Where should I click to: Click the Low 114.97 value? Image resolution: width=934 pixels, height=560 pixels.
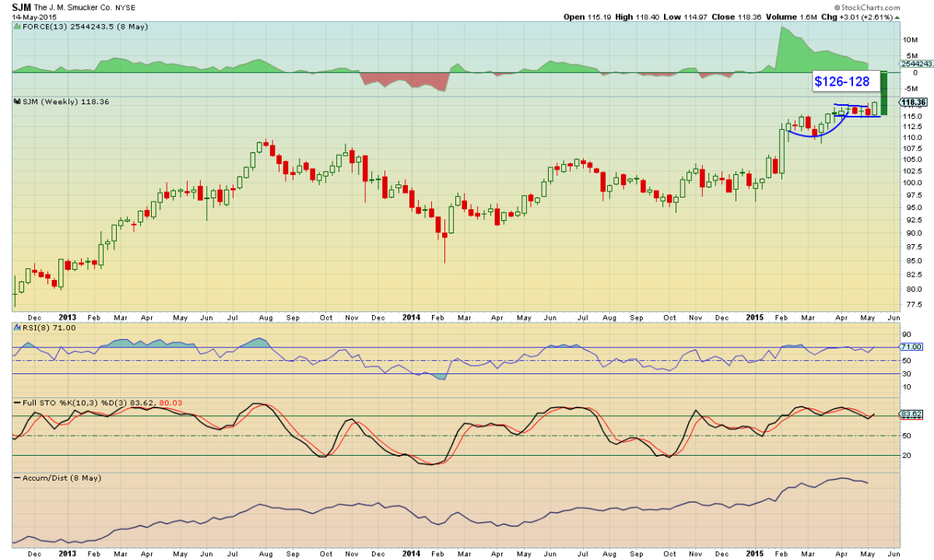tap(686, 16)
